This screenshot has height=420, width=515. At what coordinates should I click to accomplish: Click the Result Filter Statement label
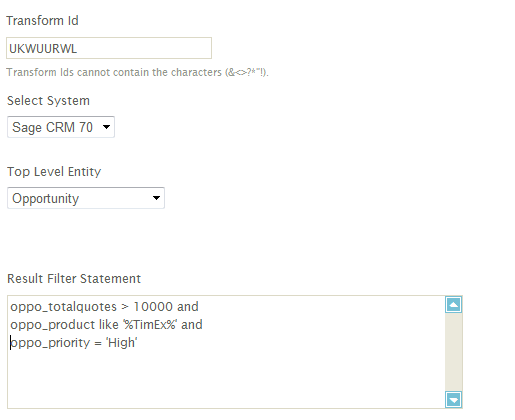tap(74, 279)
